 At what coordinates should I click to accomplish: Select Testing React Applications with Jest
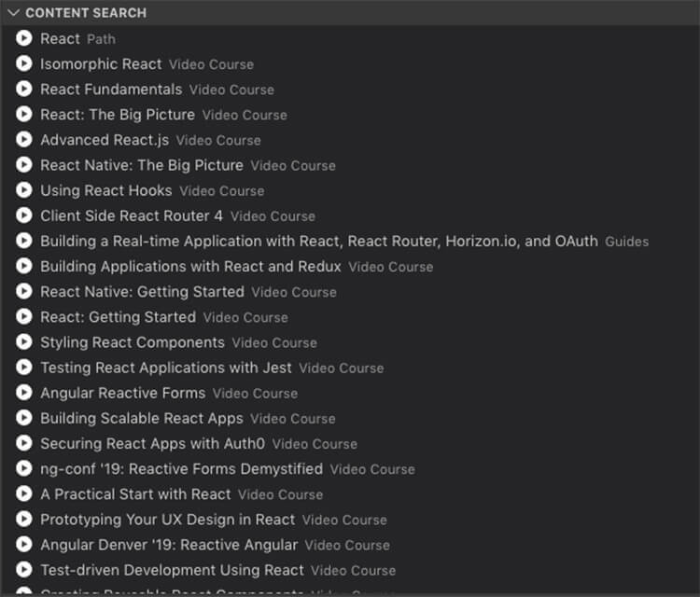pos(212,368)
